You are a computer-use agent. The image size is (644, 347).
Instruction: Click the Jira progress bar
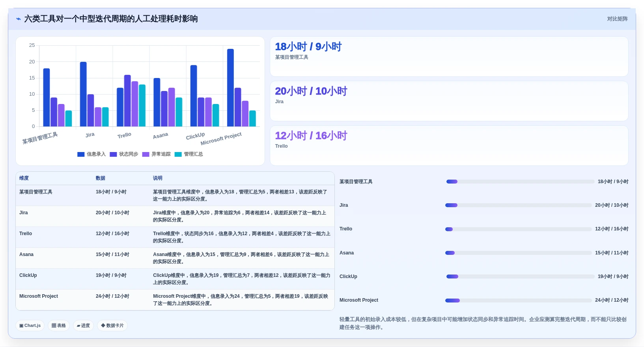click(x=519, y=205)
